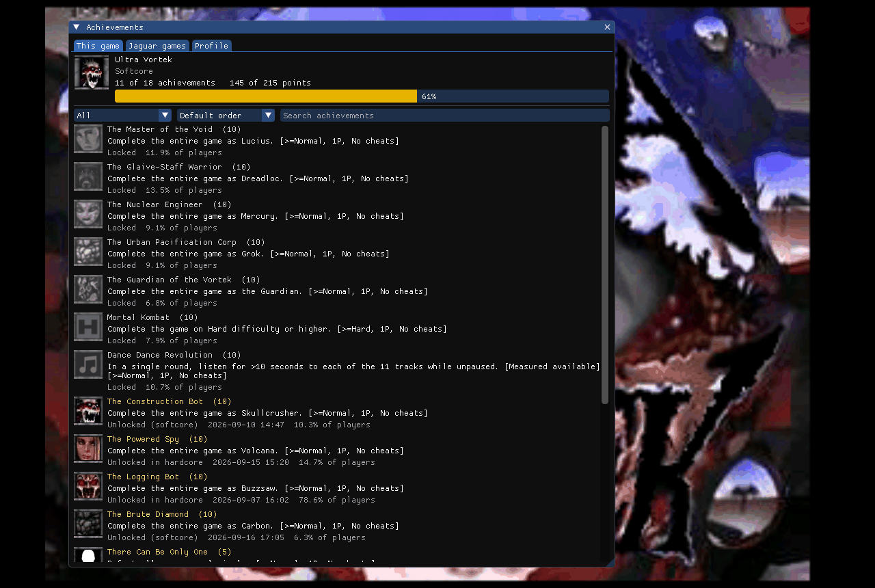Image resolution: width=875 pixels, height=588 pixels.
Task: Select 'The Master of the Void (10)' title
Action: 174,129
